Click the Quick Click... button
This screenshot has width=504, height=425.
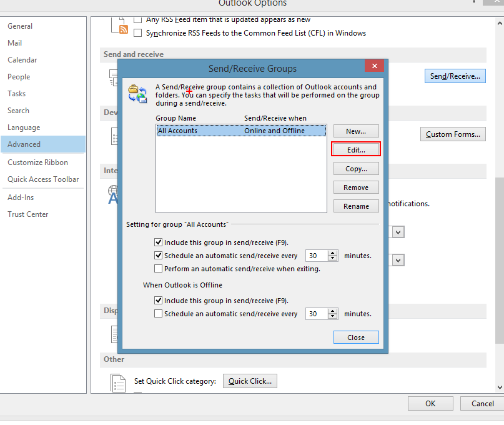(250, 381)
